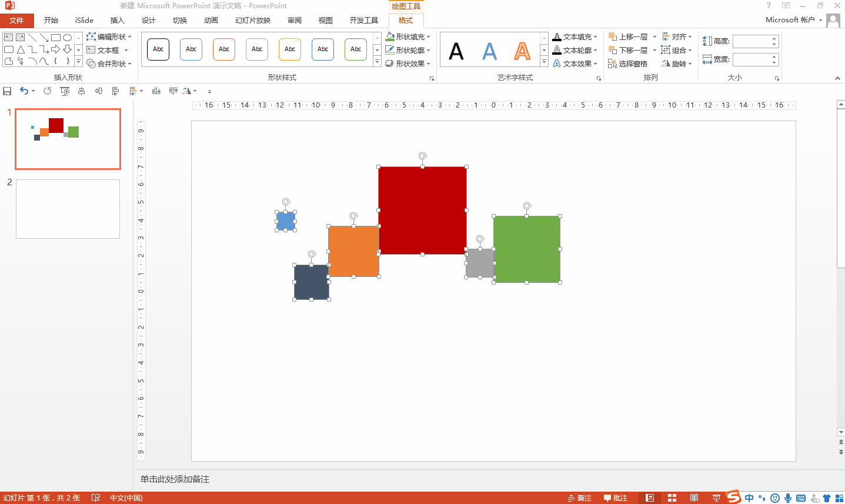Apply the black A WordArt style
This screenshot has width=845, height=504.
[456, 51]
